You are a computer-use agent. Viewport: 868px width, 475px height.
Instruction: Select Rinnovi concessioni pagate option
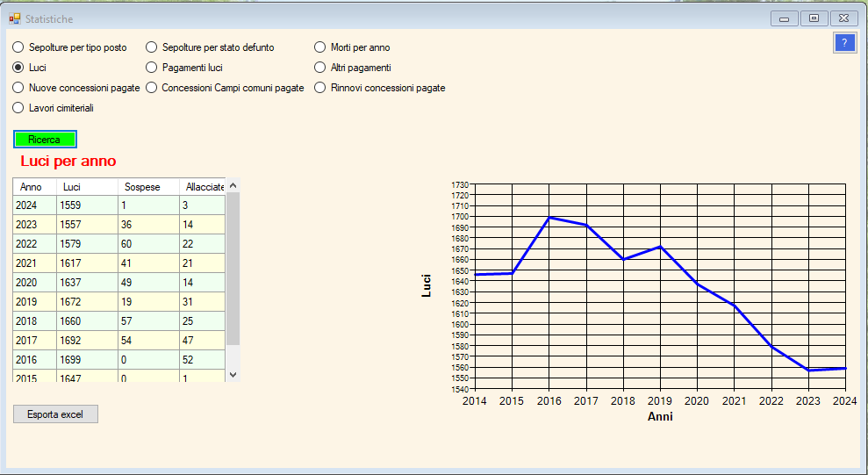point(320,88)
